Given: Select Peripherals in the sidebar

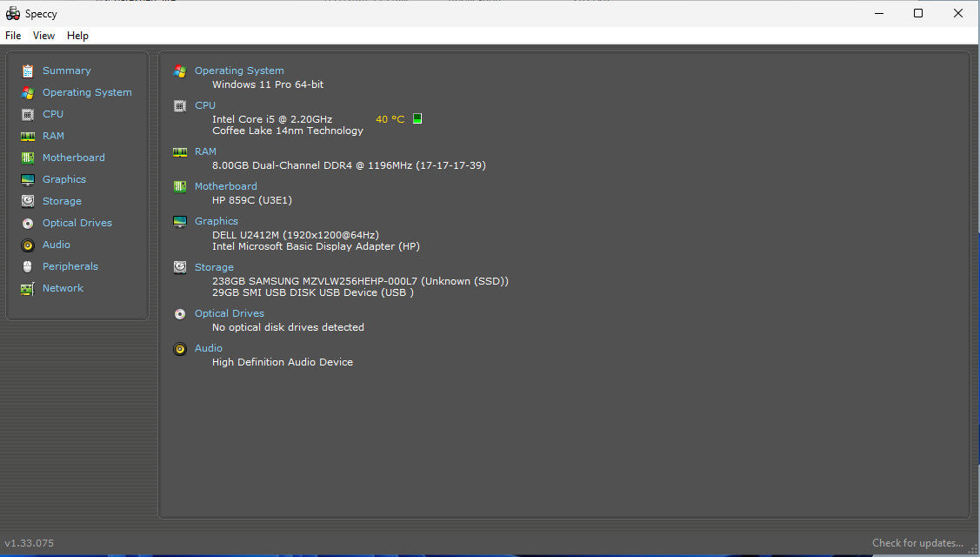Looking at the screenshot, I should coord(70,266).
